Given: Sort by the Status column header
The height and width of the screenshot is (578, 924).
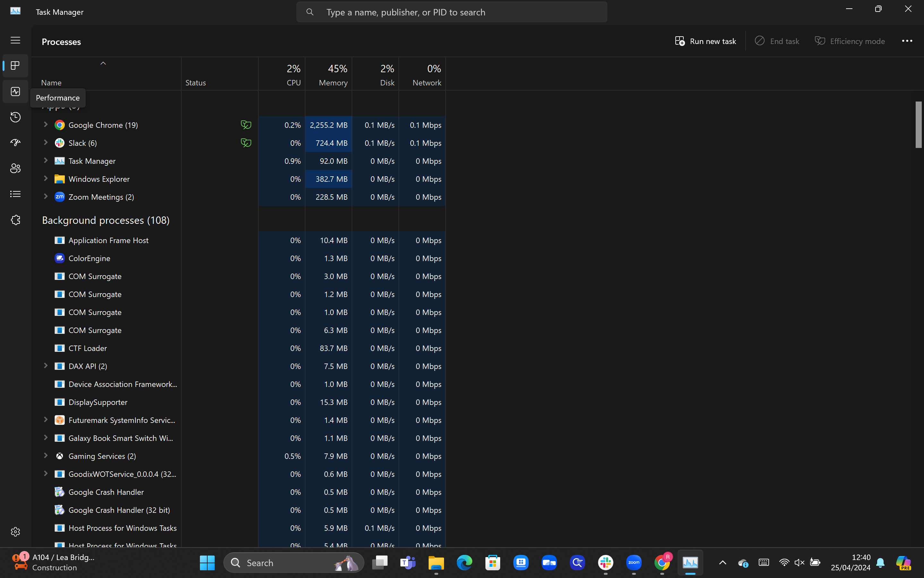Looking at the screenshot, I should coord(219,74).
